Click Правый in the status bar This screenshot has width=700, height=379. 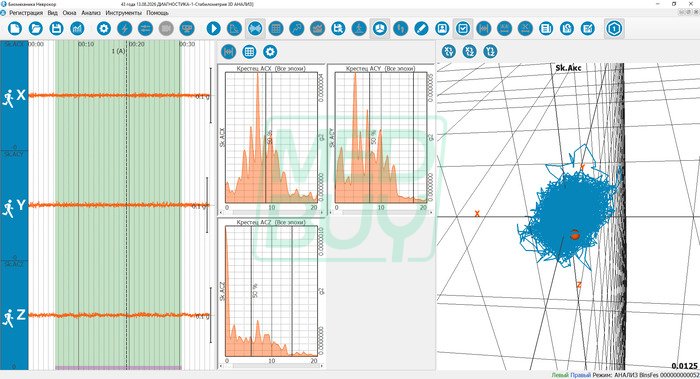pyautogui.click(x=580, y=375)
